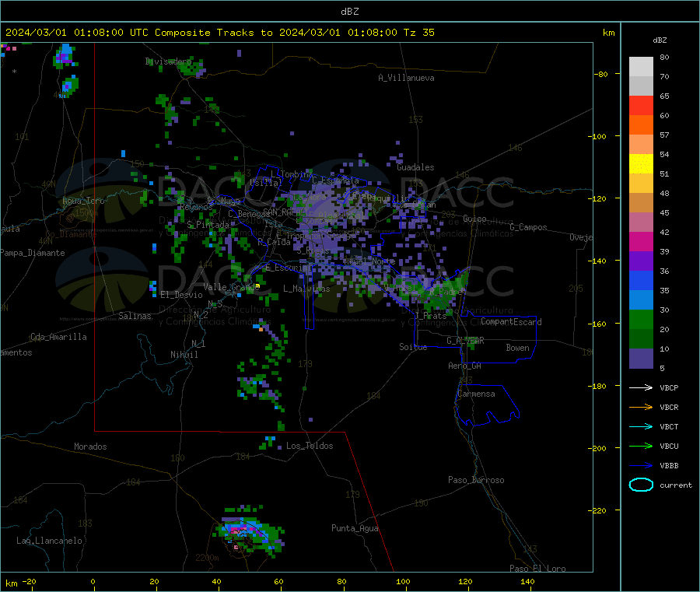Click the yellow marker near Valle_Grande
Viewport: 700px width, 592px height.
coord(257,286)
